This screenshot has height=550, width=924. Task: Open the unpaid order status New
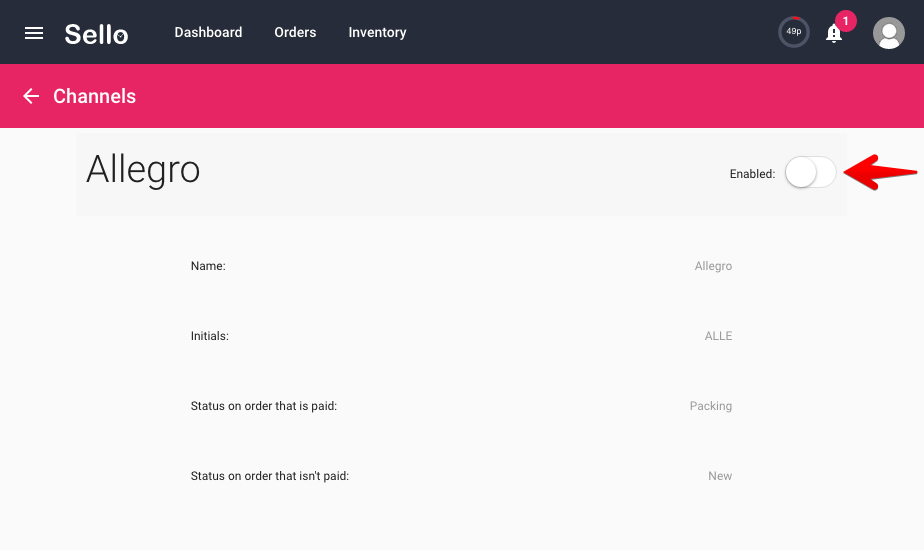(x=720, y=476)
